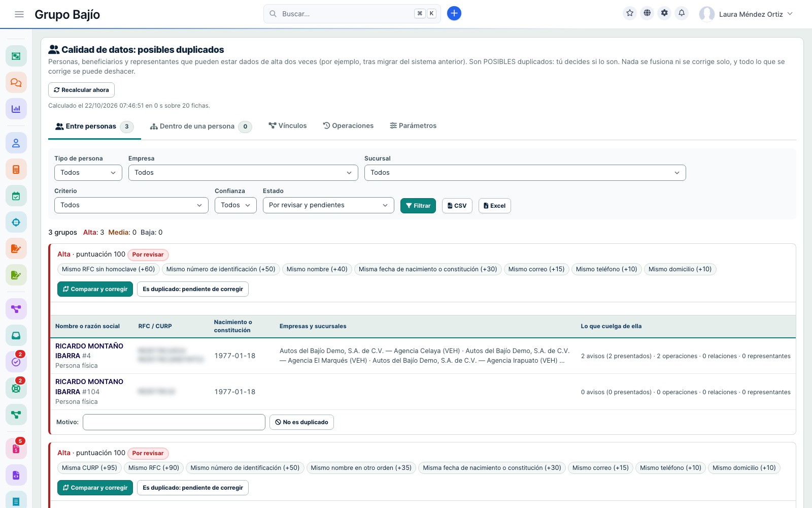Open notifications bell in the header
The height and width of the screenshot is (508, 812).
682,13
